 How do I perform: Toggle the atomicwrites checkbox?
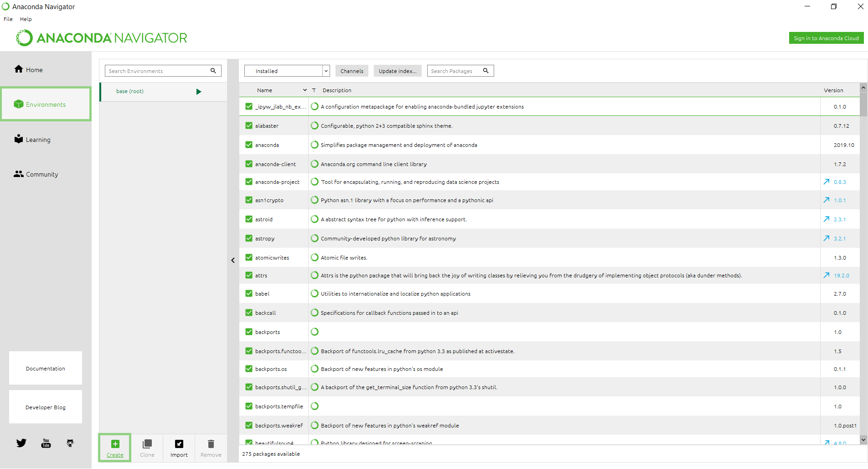(249, 257)
